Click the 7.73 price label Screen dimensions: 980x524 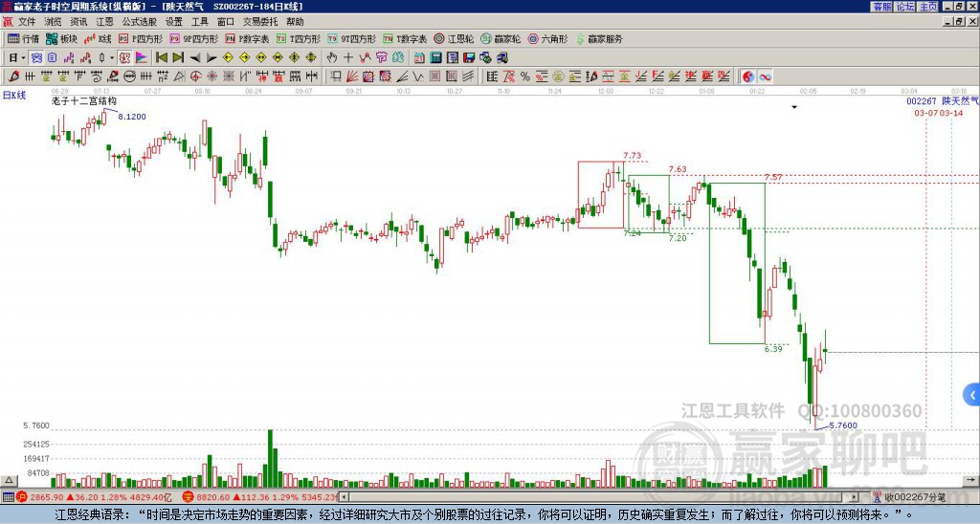click(633, 156)
